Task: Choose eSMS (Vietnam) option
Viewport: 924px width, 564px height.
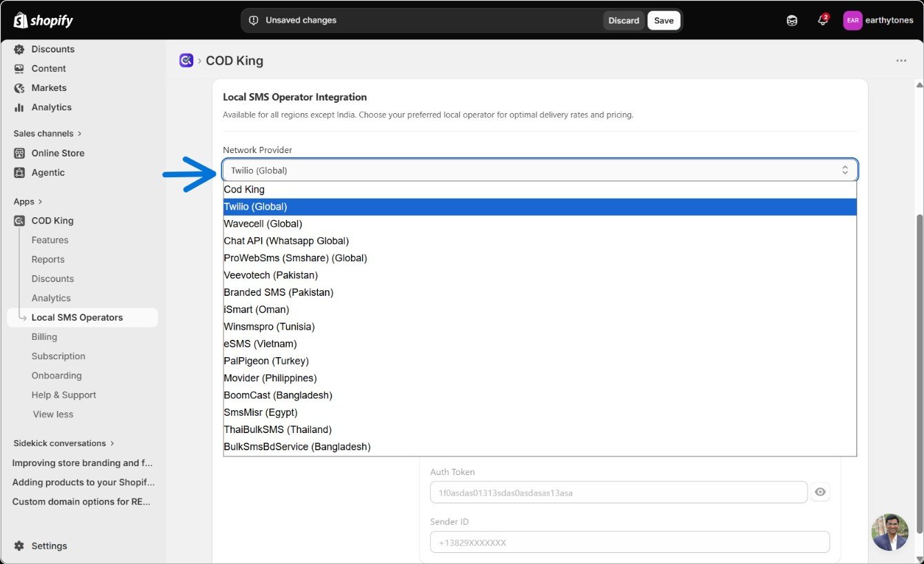Action: [540, 344]
